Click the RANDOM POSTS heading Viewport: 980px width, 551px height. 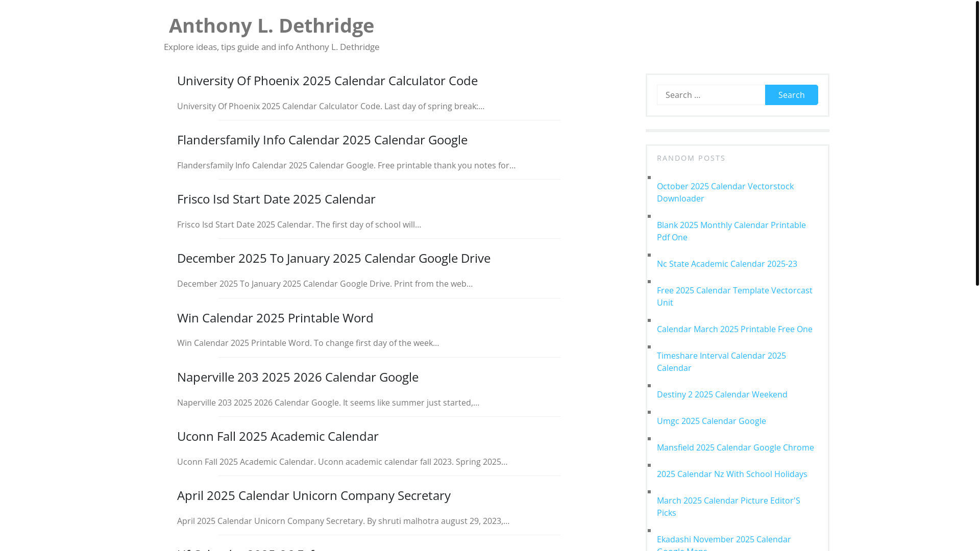(691, 158)
